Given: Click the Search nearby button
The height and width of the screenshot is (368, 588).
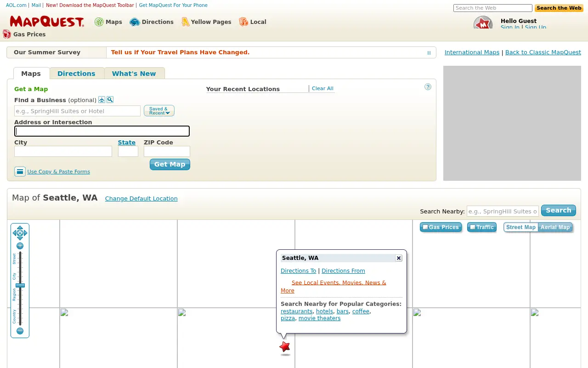Looking at the screenshot, I should [x=558, y=210].
